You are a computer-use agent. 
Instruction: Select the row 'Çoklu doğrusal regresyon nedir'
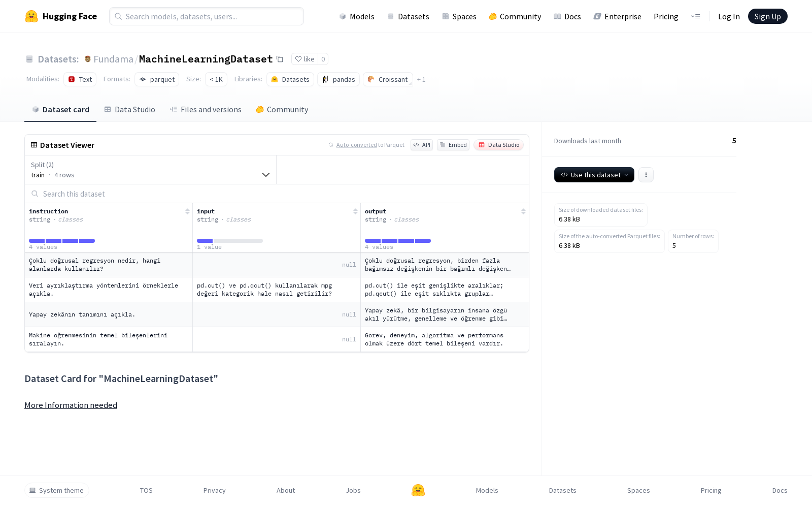tap(277, 265)
